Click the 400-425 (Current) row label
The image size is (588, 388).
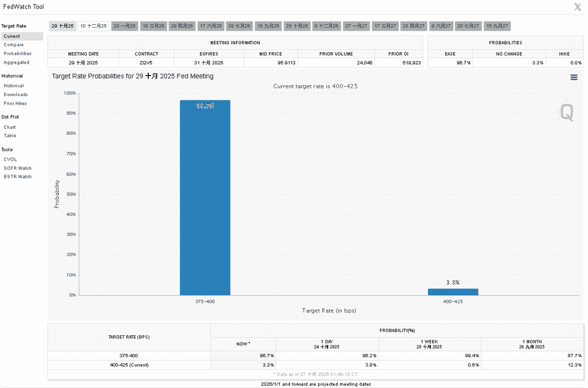pos(129,365)
